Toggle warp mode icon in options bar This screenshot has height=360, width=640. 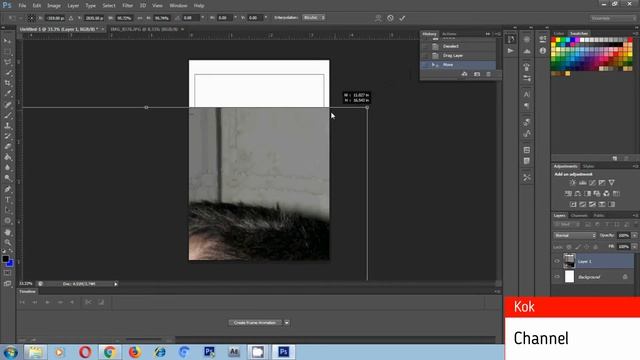pyautogui.click(x=378, y=18)
